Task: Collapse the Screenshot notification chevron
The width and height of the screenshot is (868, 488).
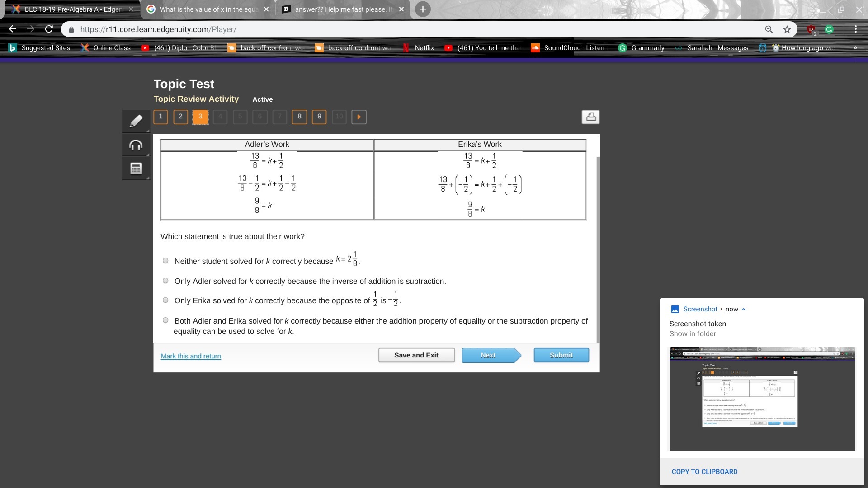Action: coord(744,310)
